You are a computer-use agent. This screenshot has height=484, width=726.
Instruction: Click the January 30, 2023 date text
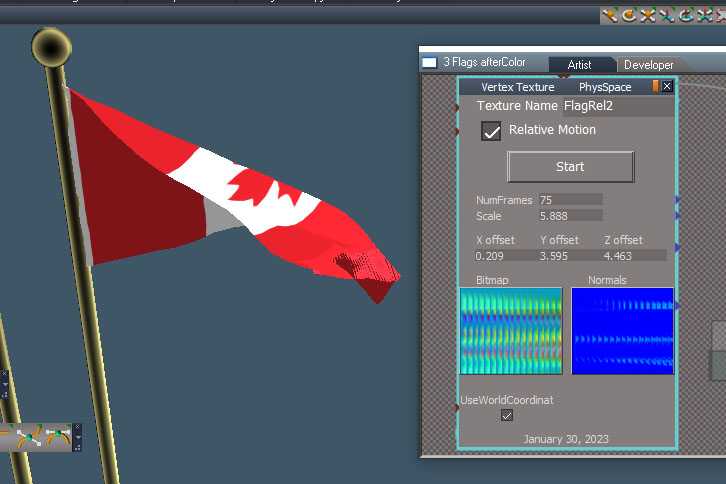point(566,439)
